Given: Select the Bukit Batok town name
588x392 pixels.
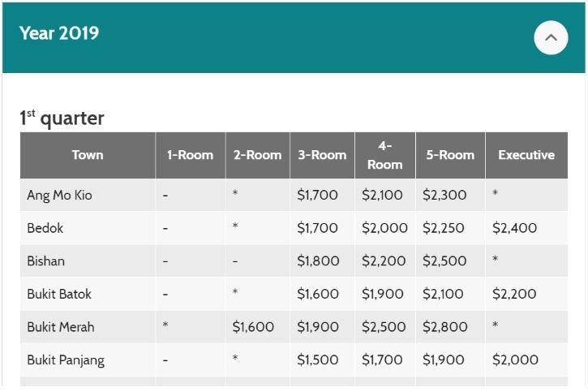Looking at the screenshot, I should tap(59, 294).
